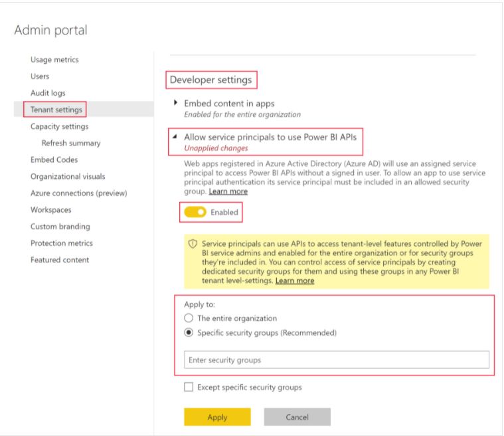Open Workspaces admin page
Viewport: 504px width, 436px height.
[50, 210]
